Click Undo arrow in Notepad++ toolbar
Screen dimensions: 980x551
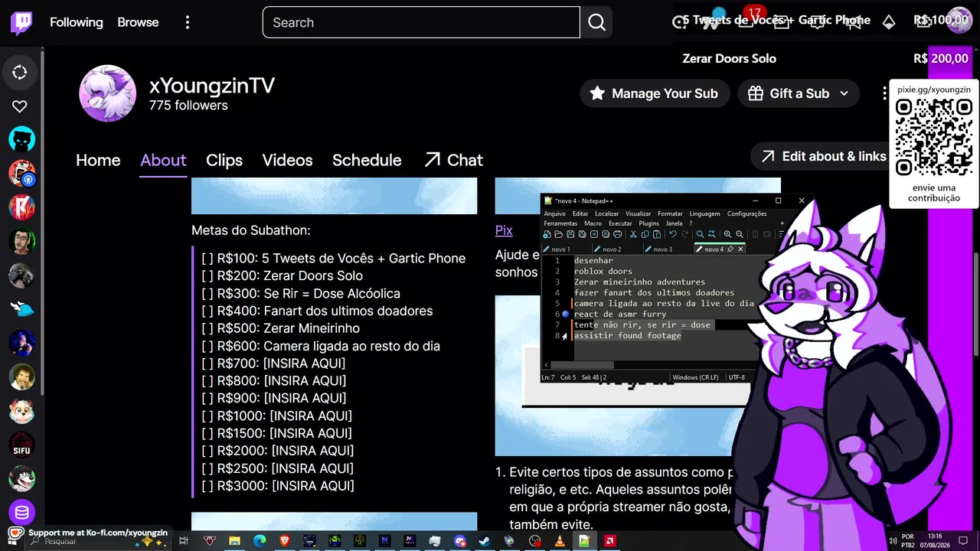(x=672, y=234)
